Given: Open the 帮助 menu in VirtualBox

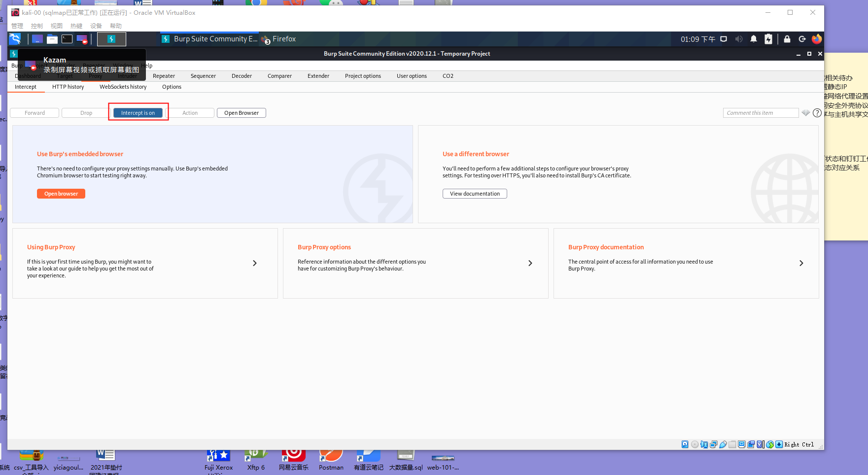Looking at the screenshot, I should (x=116, y=26).
